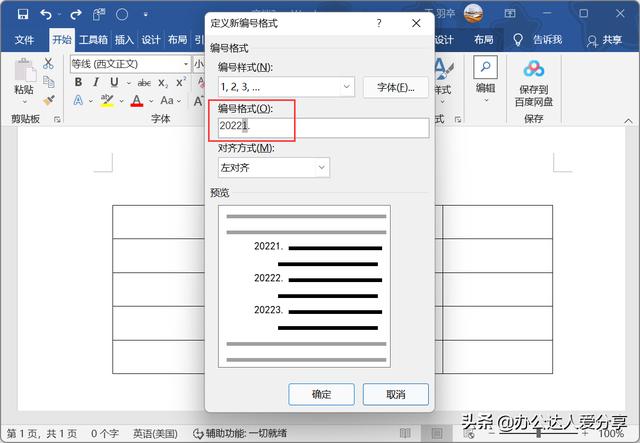Switch to the left 设计 (Design) tab
Screen dimensions: 640x443
click(x=151, y=40)
